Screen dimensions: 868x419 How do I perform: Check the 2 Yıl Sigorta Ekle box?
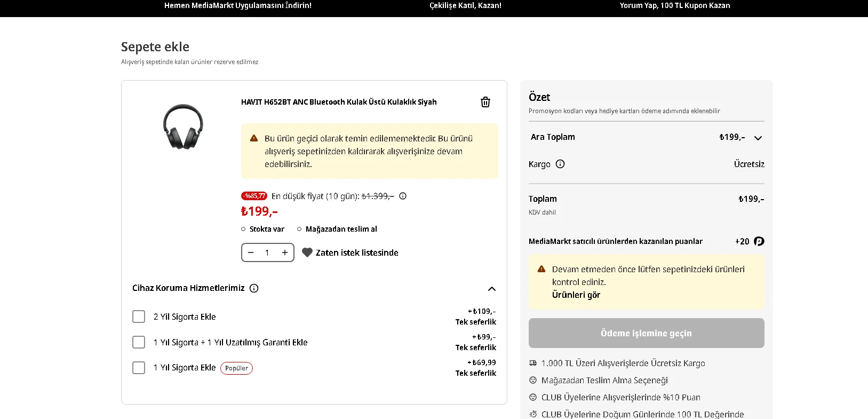coord(139,317)
